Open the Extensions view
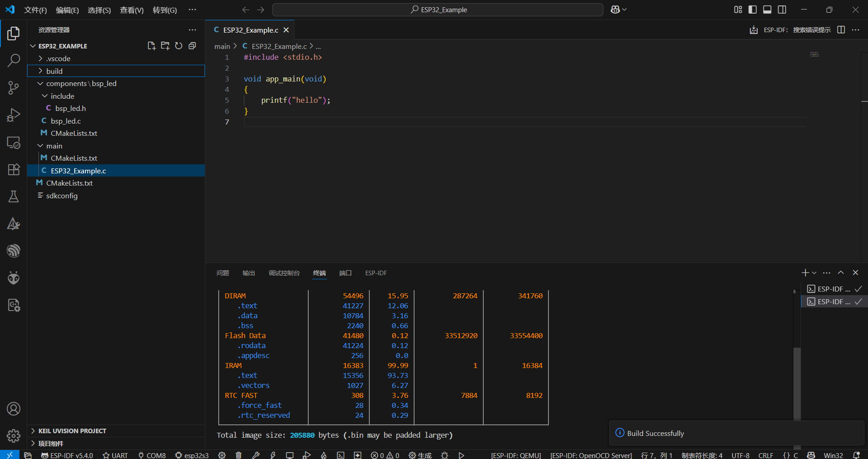 tap(14, 169)
